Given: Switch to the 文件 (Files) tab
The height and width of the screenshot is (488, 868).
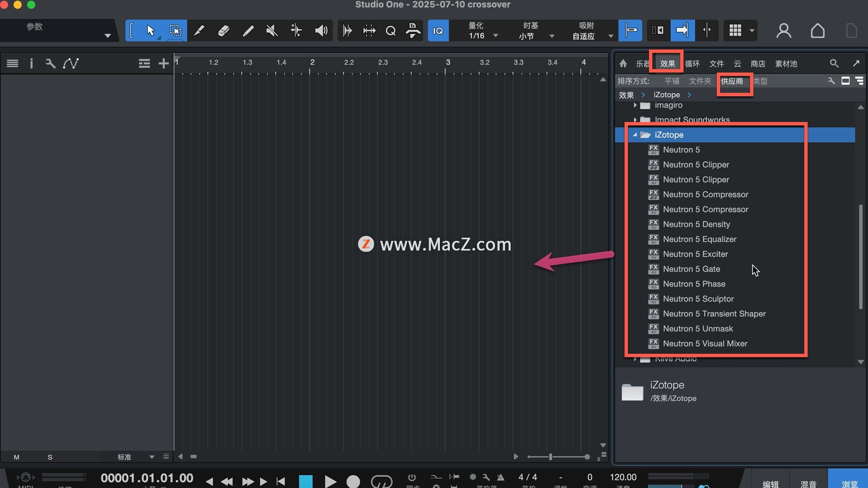Looking at the screenshot, I should pos(717,64).
